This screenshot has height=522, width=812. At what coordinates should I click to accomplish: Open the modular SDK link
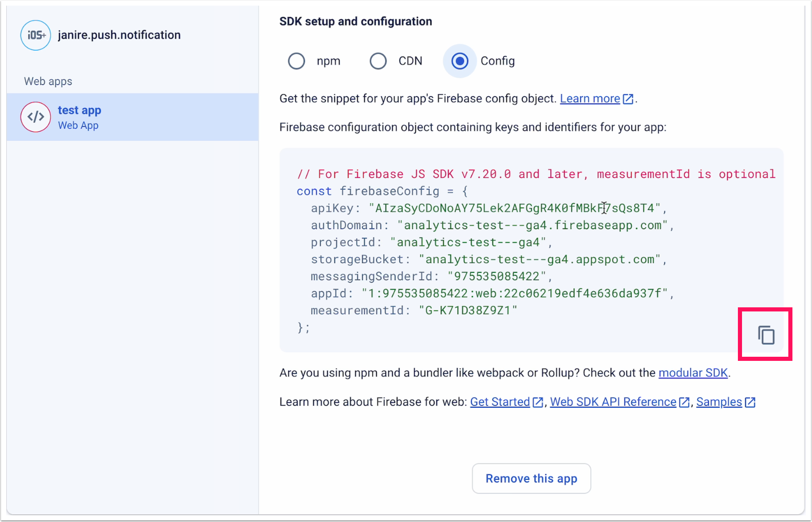tap(693, 373)
